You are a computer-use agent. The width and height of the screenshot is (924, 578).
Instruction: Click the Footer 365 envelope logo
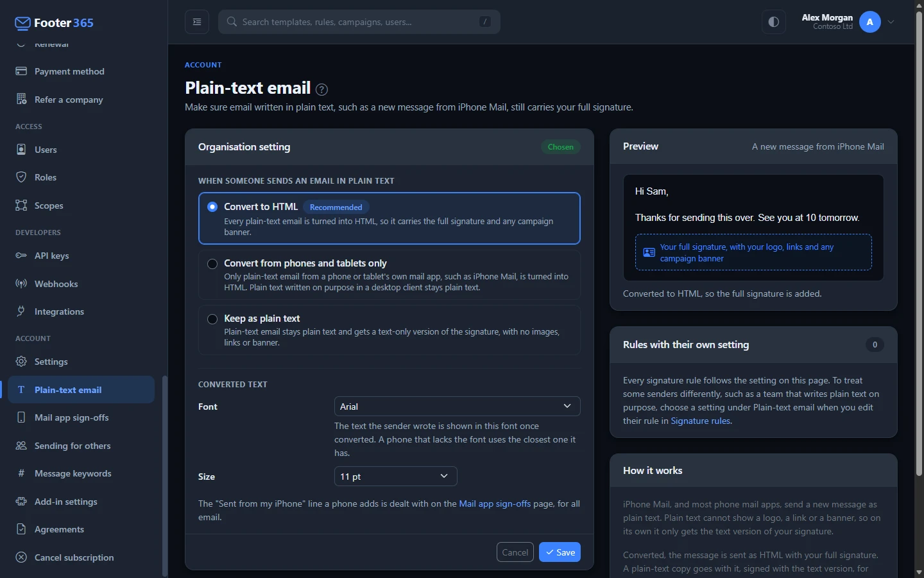click(22, 24)
